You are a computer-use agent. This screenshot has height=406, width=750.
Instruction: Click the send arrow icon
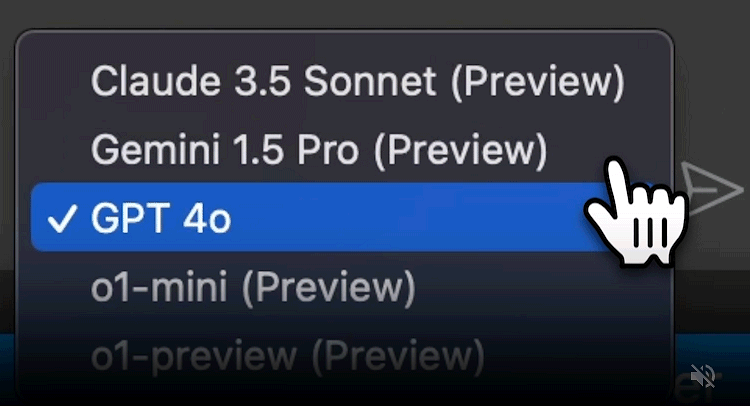coord(711,189)
